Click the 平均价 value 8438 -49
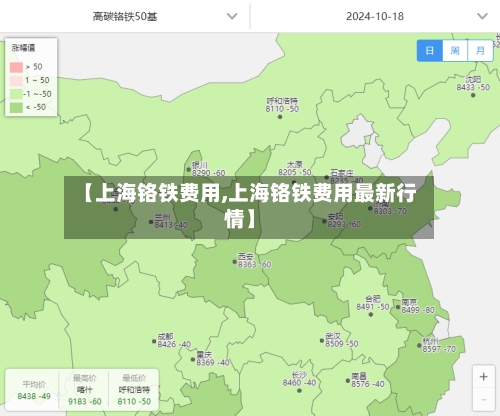 34,396
